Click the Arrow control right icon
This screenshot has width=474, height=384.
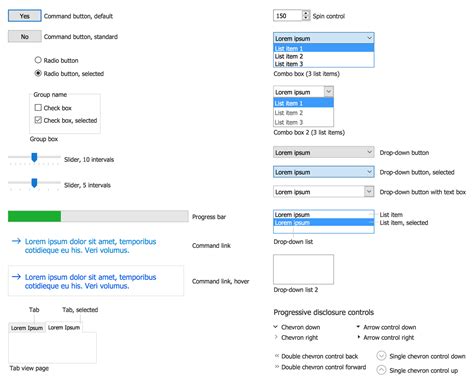click(x=359, y=337)
